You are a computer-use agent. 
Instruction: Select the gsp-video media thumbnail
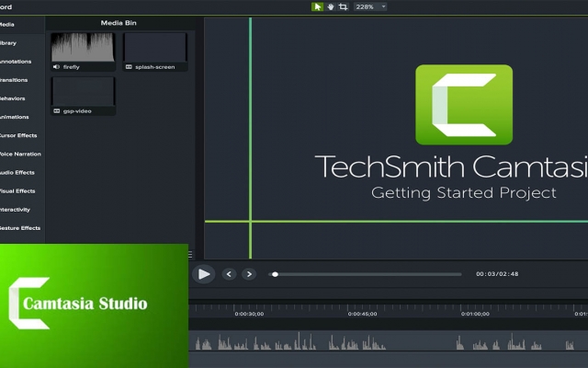[83, 96]
